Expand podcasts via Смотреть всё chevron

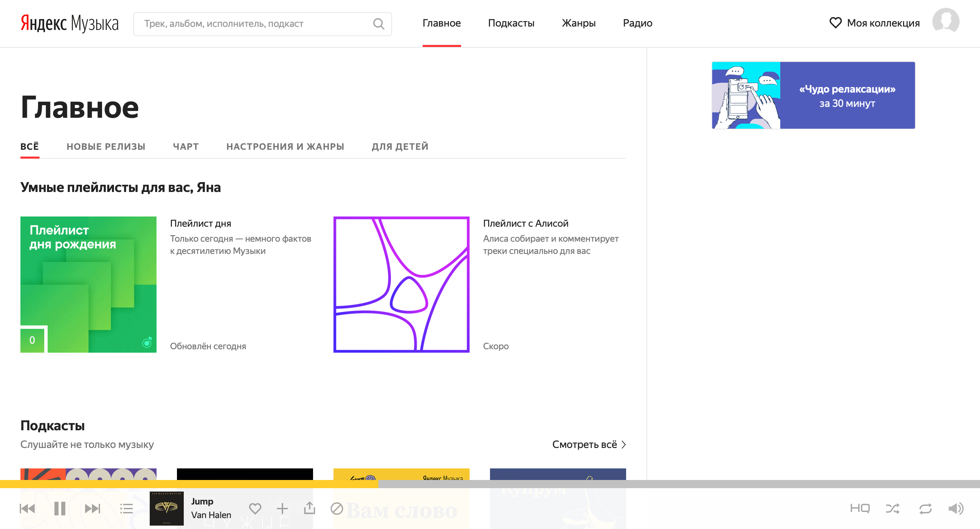point(623,445)
